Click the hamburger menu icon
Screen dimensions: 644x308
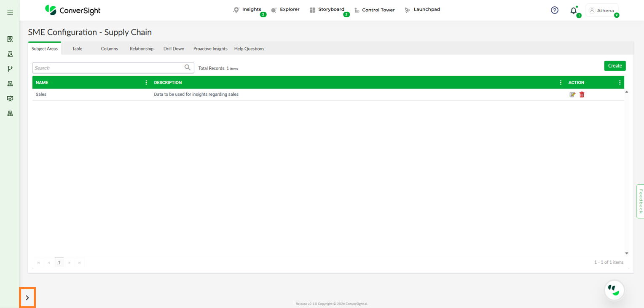pyautogui.click(x=10, y=12)
